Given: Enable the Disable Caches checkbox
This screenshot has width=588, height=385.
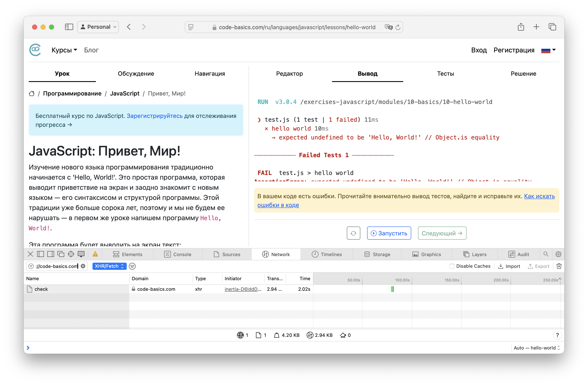Looking at the screenshot, I should tap(452, 266).
